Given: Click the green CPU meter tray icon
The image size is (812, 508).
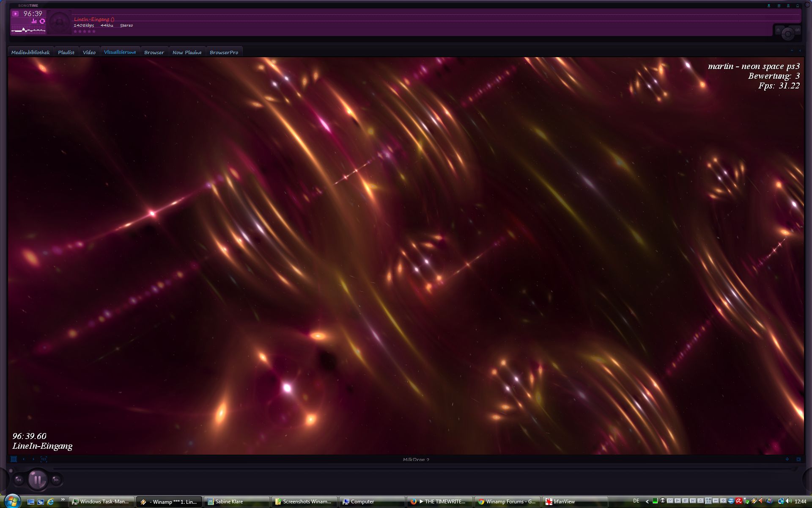Looking at the screenshot, I should point(655,501).
